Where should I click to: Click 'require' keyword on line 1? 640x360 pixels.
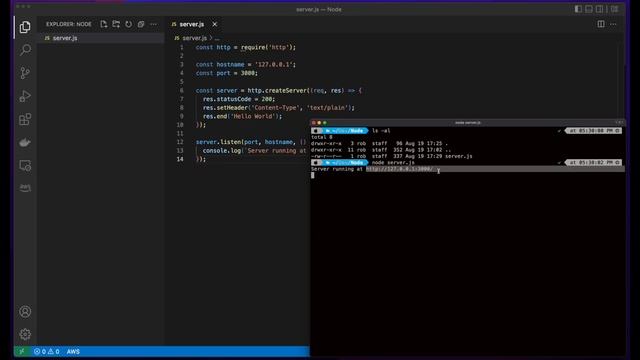point(253,47)
